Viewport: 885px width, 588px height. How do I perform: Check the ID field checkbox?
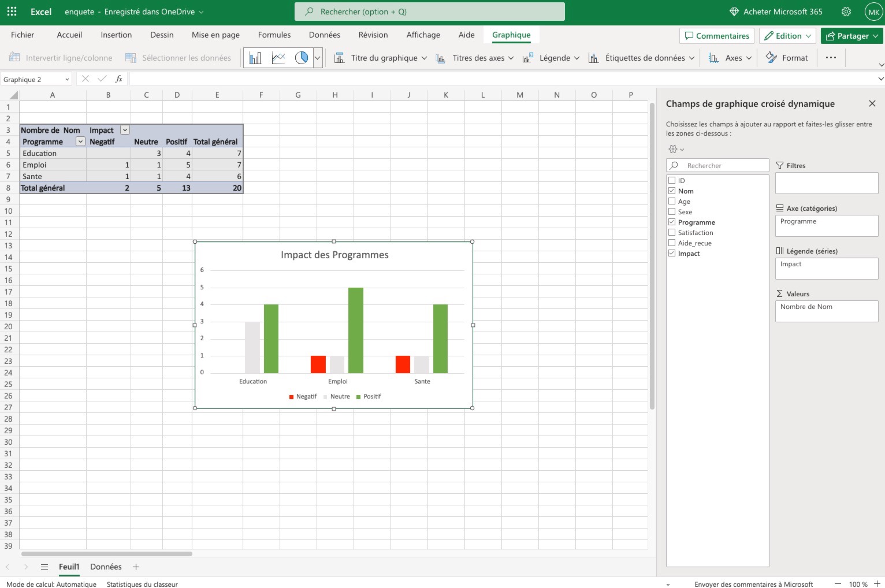click(x=672, y=180)
